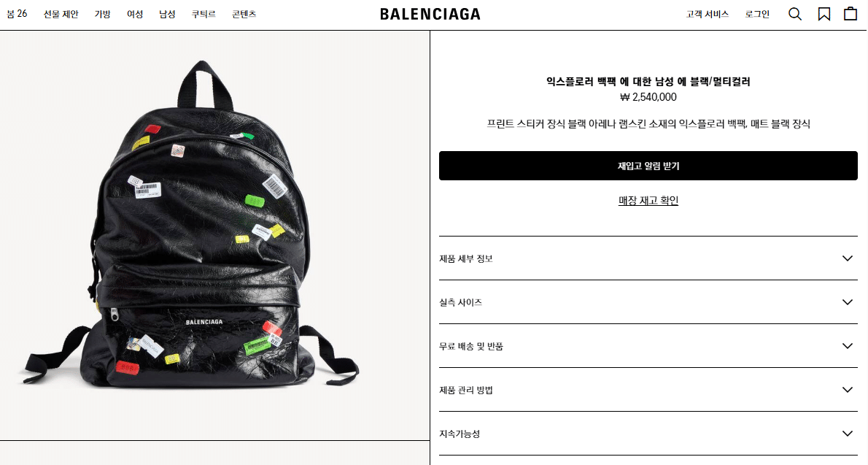868x465 pixels.
Task: Click the 로그인 link
Action: [757, 14]
